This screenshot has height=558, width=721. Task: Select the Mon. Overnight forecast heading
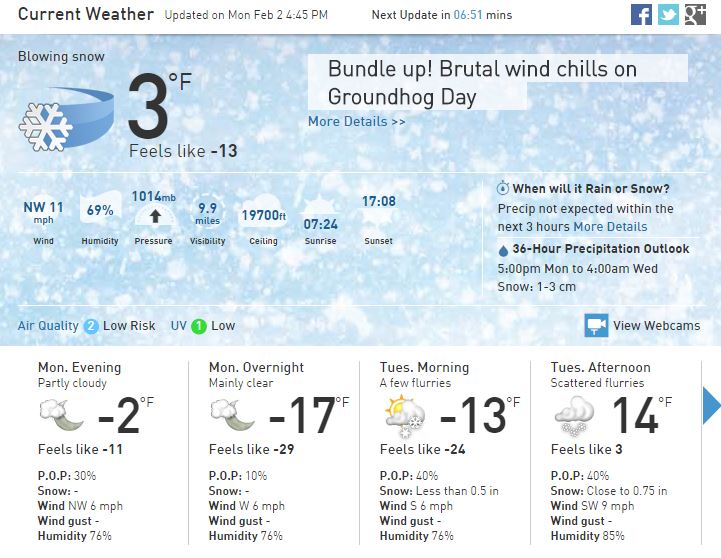tap(251, 368)
